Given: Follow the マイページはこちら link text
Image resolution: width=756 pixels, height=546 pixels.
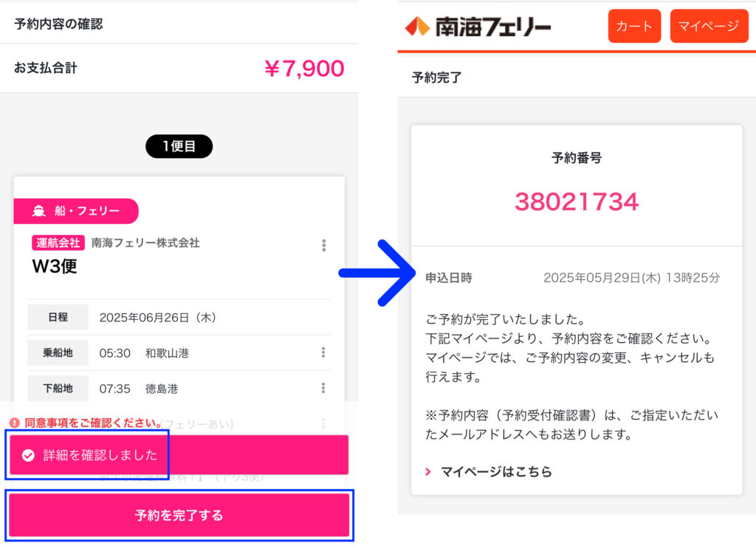Looking at the screenshot, I should tap(496, 471).
